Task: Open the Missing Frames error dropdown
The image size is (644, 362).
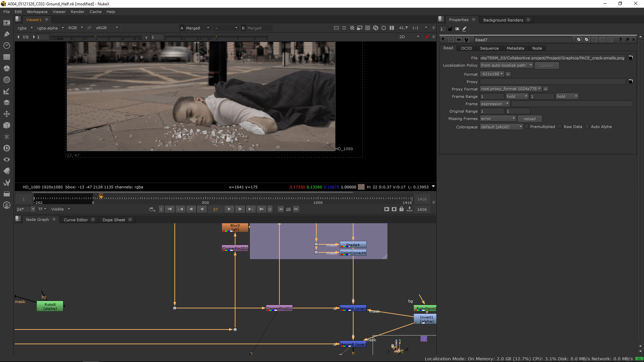Action: pos(498,119)
